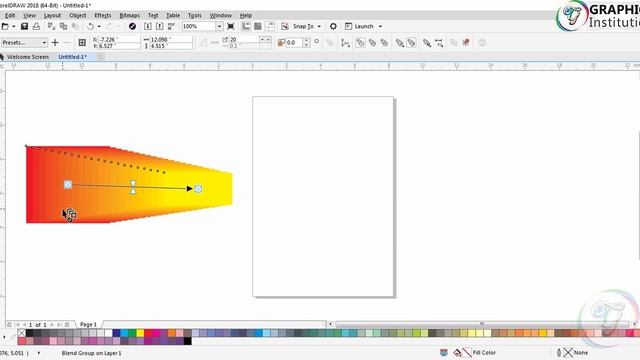Click More blend options icon

pos(427,42)
